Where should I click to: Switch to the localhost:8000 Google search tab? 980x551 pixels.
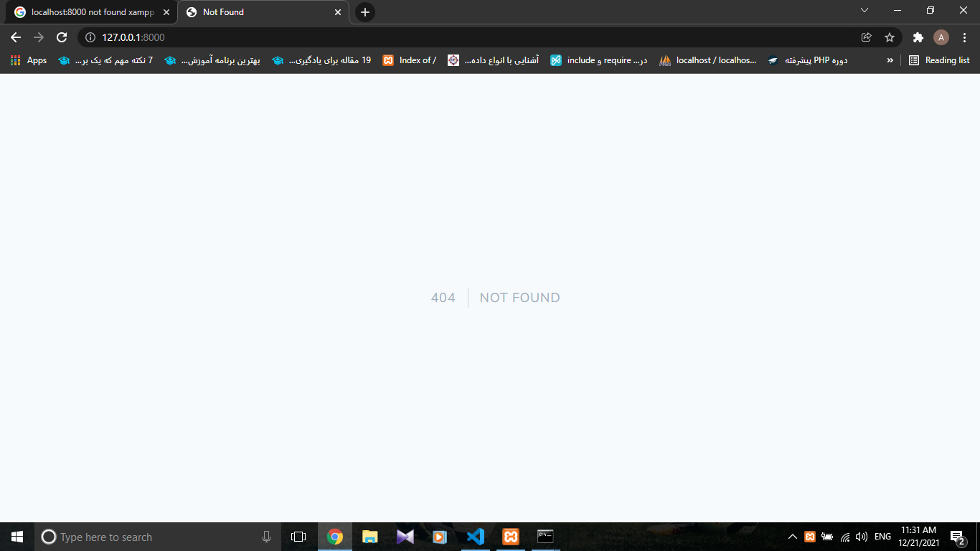[x=86, y=12]
